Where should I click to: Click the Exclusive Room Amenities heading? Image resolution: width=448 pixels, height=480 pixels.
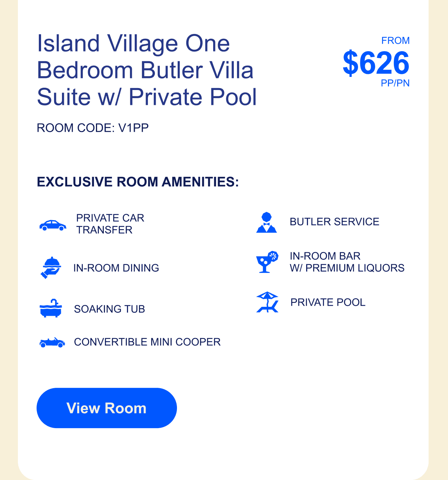pyautogui.click(x=138, y=182)
